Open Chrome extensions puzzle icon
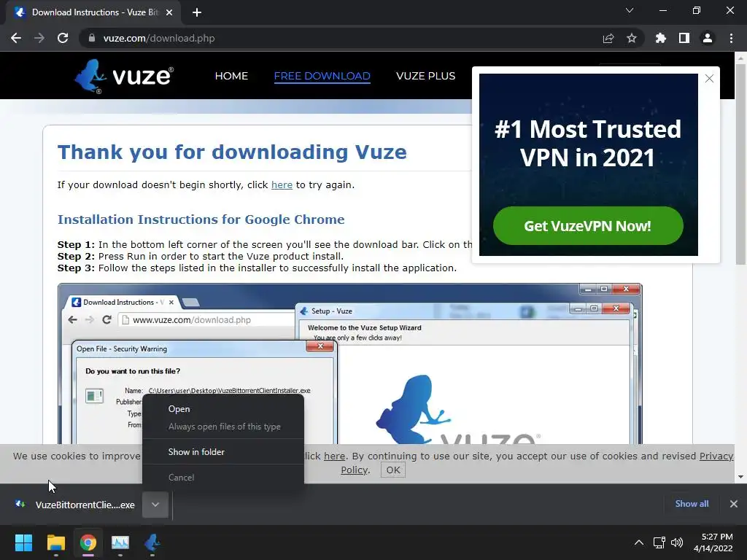Viewport: 747px width, 560px height. click(x=660, y=38)
